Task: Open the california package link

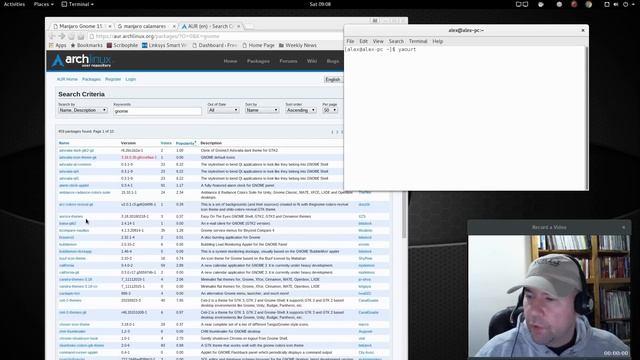Action: point(67,265)
